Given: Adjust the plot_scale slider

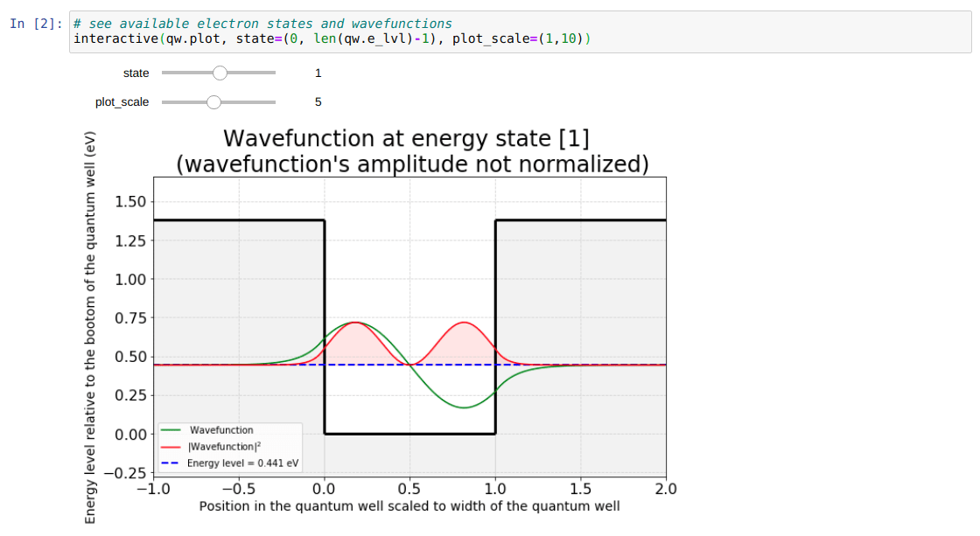Looking at the screenshot, I should (214, 102).
